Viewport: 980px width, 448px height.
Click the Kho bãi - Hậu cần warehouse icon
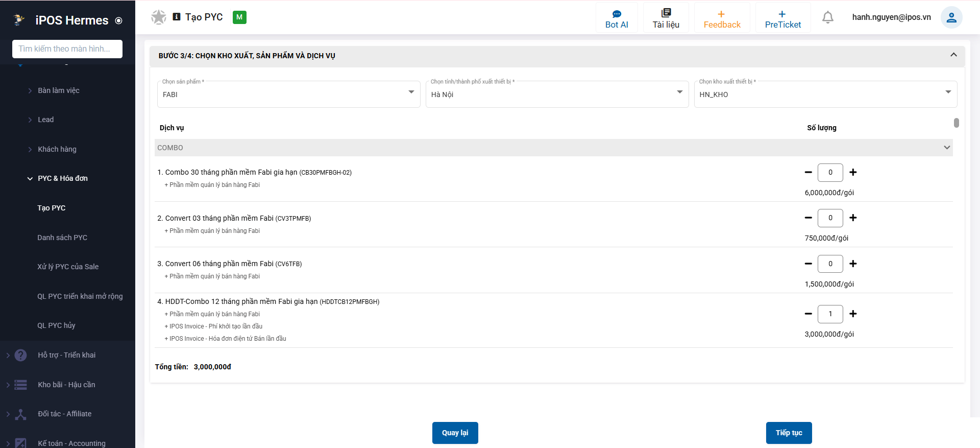click(20, 385)
